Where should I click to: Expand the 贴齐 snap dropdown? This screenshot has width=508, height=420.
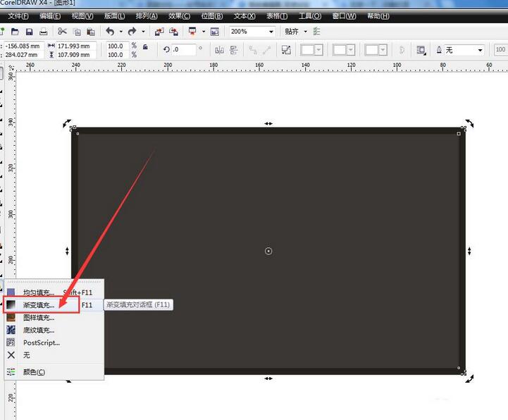pos(306,32)
